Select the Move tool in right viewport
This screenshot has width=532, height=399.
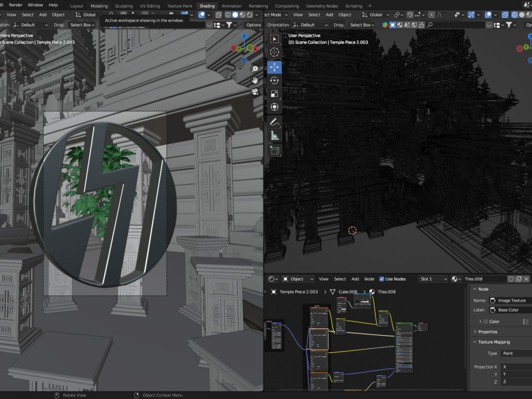click(275, 67)
